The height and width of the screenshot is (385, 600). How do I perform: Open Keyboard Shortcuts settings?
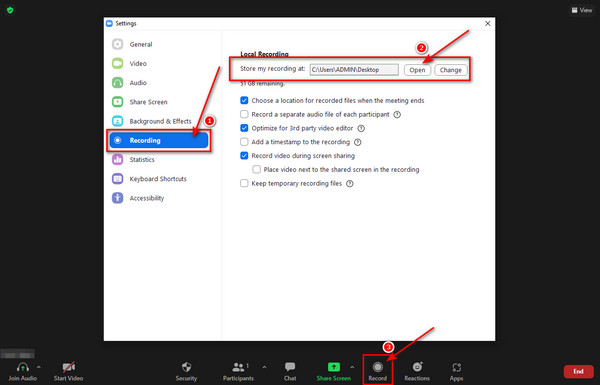(158, 179)
